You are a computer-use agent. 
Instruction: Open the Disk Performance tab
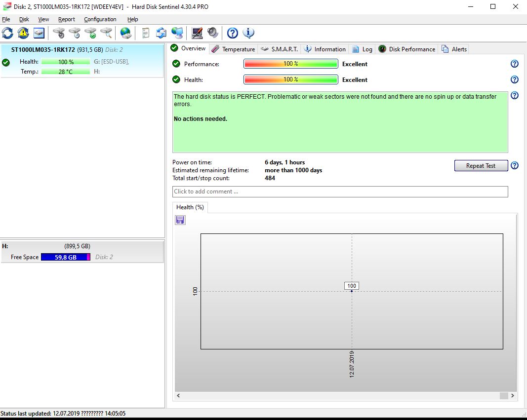click(x=407, y=49)
